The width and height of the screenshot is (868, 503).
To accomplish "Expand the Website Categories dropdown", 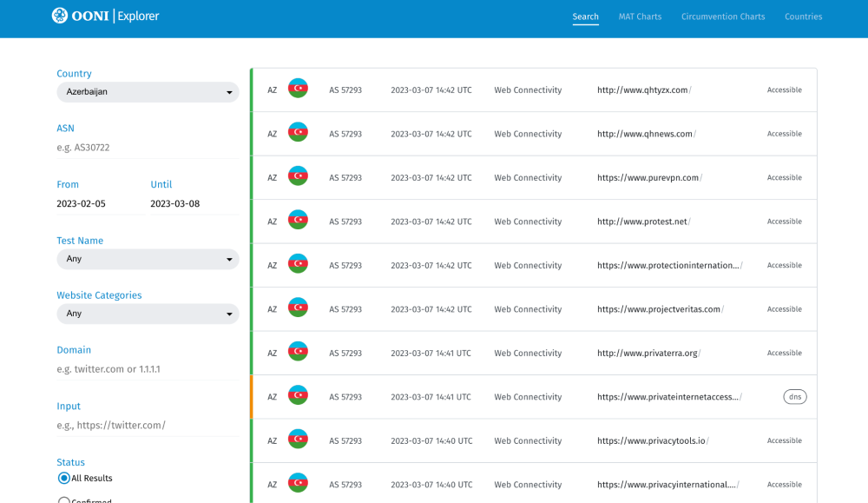I will [148, 314].
